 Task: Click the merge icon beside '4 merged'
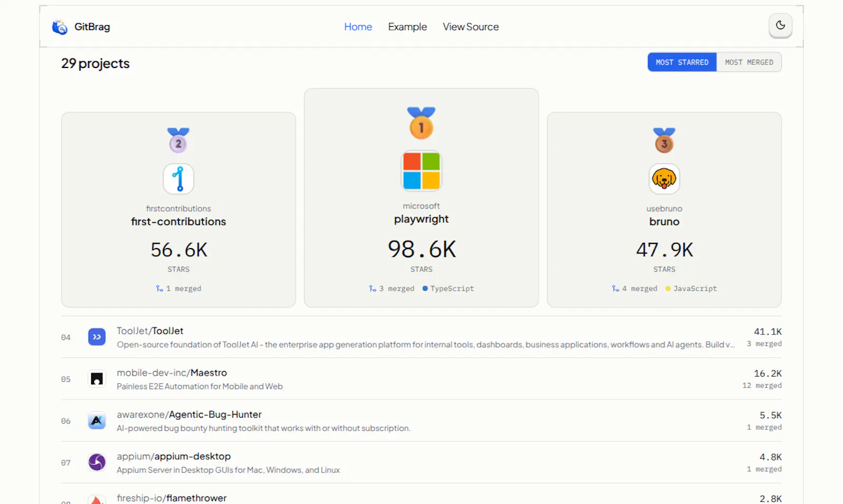point(615,289)
